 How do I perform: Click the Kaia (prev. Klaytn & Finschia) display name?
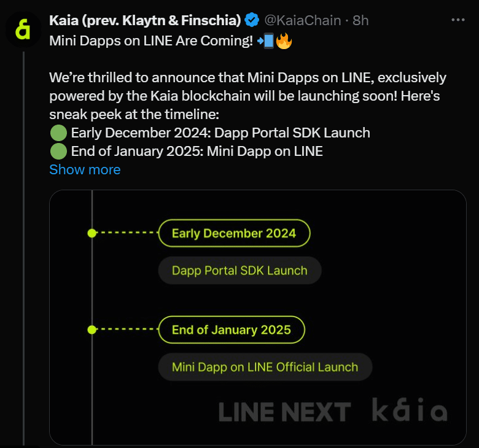pyautogui.click(x=145, y=20)
